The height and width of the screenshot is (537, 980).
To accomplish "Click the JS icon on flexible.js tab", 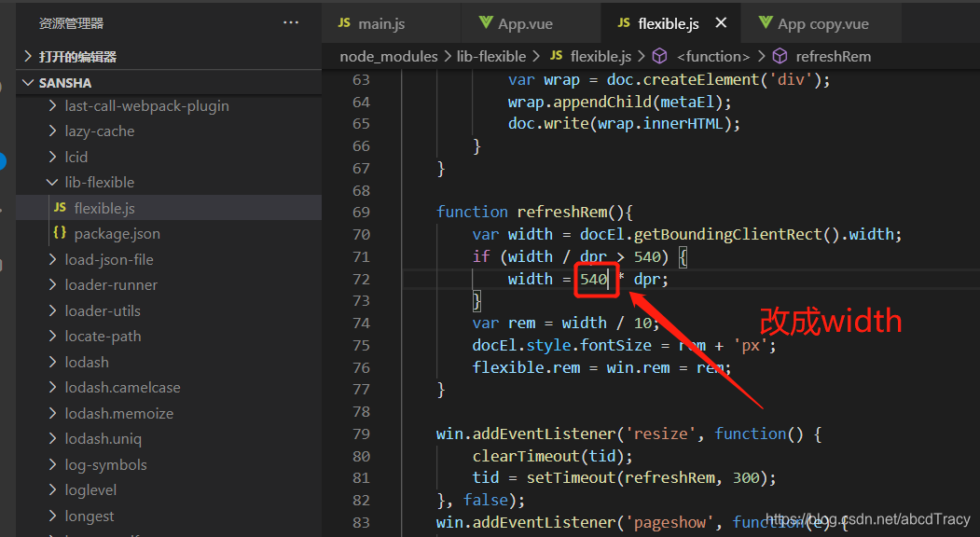I will 623,22.
